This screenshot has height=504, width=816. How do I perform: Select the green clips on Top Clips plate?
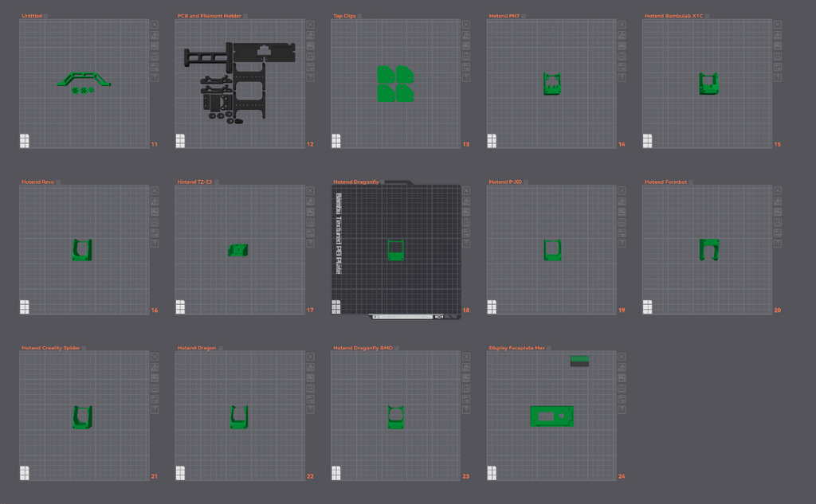pos(395,84)
